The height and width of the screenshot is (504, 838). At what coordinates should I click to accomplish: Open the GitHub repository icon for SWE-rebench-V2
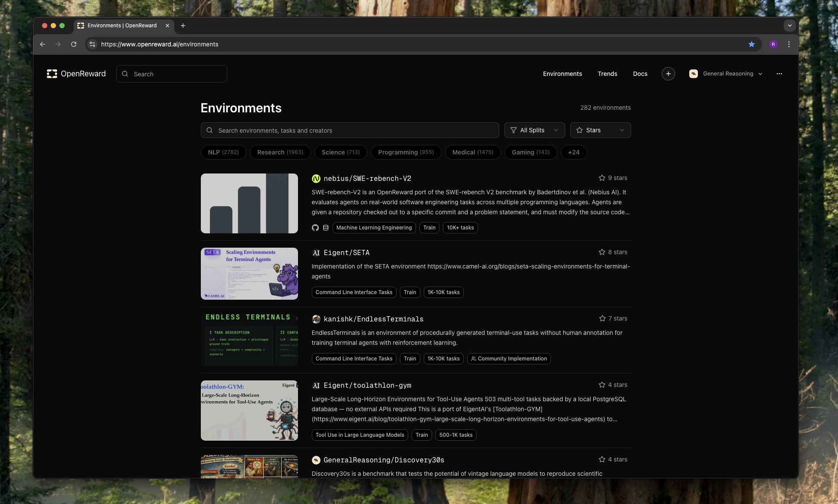pyautogui.click(x=315, y=227)
